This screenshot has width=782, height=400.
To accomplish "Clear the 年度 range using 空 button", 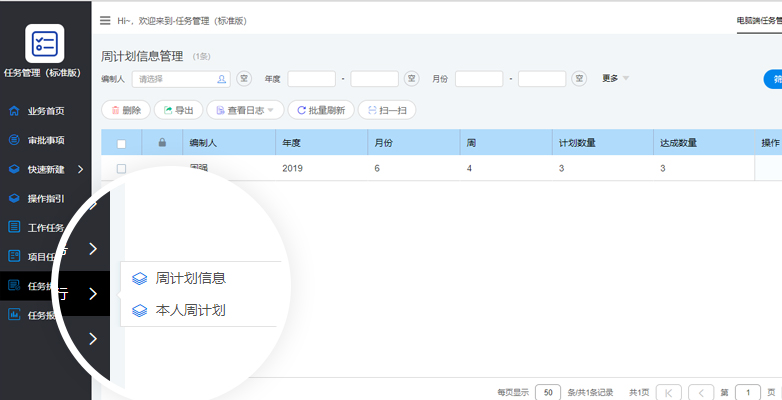I will (x=412, y=79).
